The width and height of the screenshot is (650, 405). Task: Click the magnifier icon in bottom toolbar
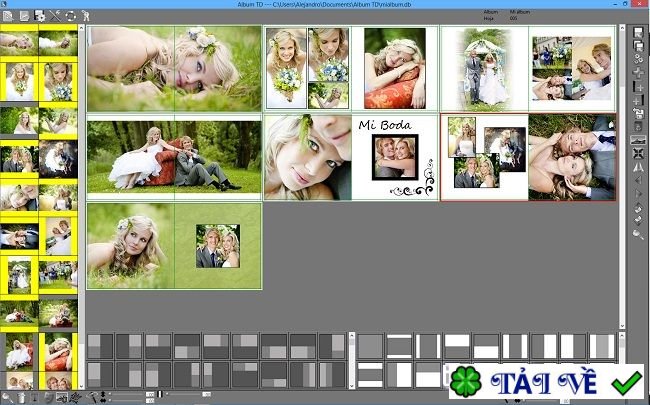[7, 398]
